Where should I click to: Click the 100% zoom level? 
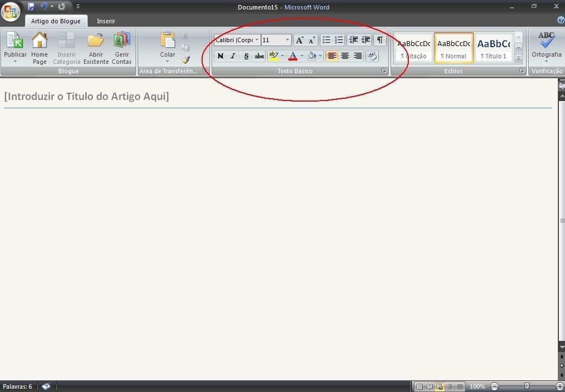pos(477,387)
